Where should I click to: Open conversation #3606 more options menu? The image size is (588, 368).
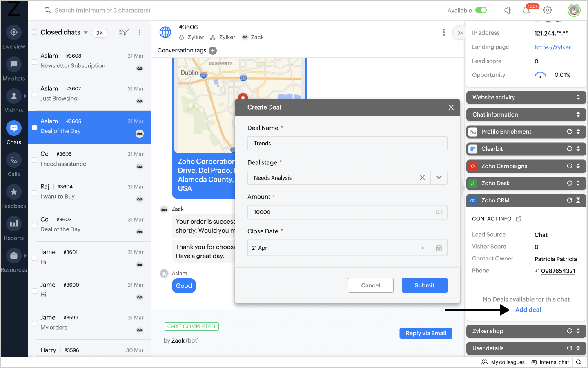pyautogui.click(x=444, y=32)
